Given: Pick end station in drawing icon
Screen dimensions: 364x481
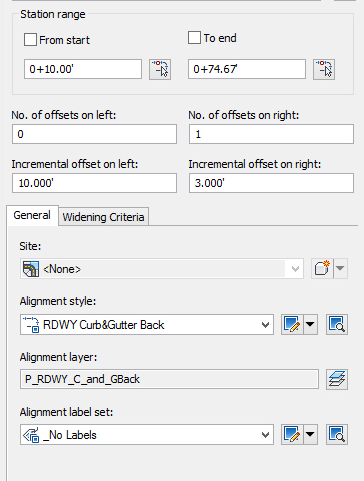Looking at the screenshot, I should [x=324, y=69].
